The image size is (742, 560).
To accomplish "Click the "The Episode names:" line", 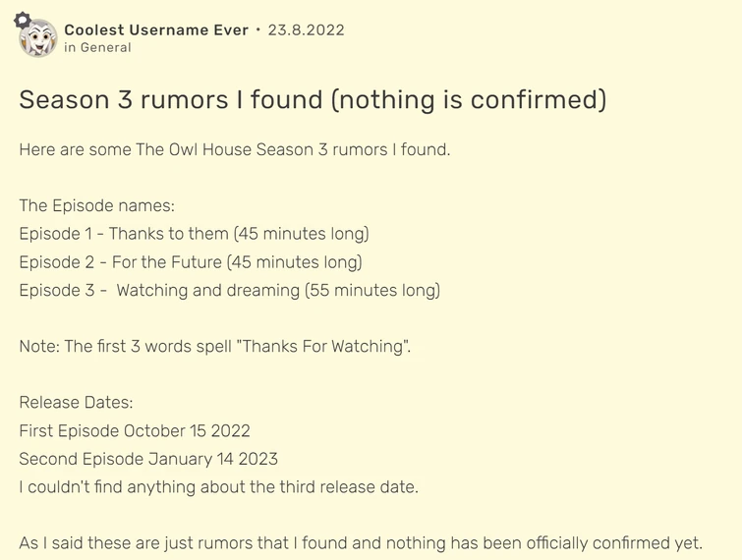I will point(96,206).
